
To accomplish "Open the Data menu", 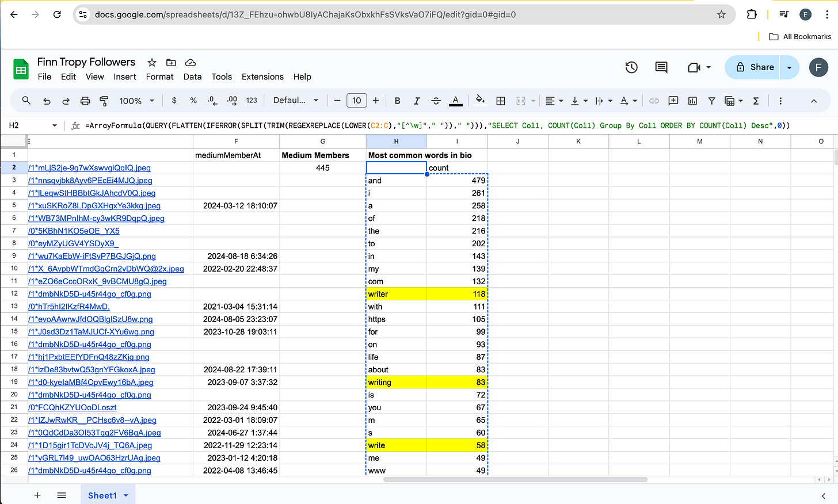I will pos(192,77).
